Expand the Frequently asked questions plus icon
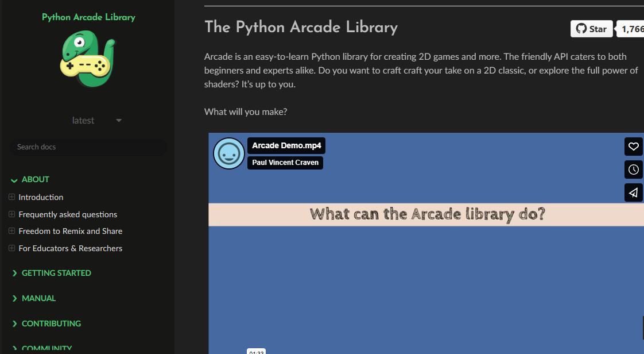 (11, 214)
